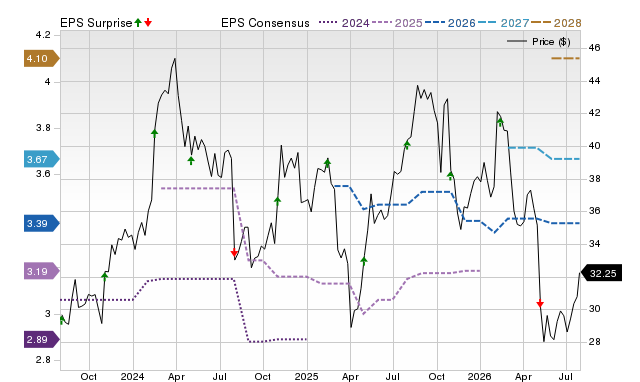Viewport: 640px width, 382px height.
Task: Click the 46 right price axis label
Action: pyautogui.click(x=594, y=48)
